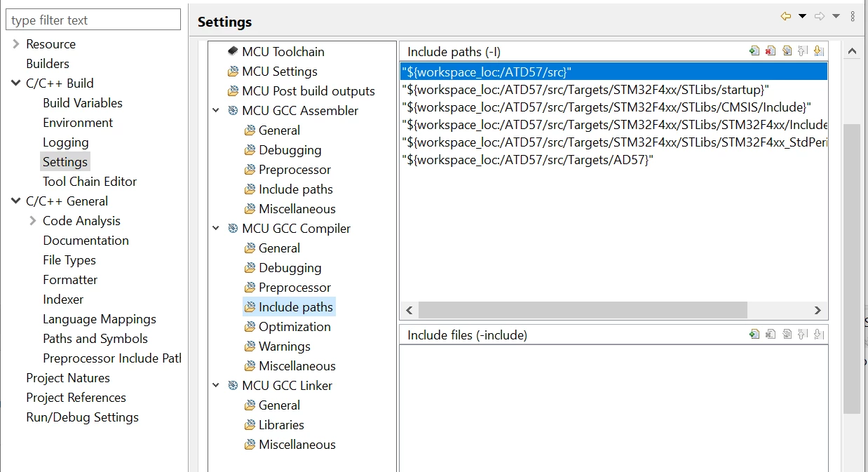Move selected include path up

(803, 50)
